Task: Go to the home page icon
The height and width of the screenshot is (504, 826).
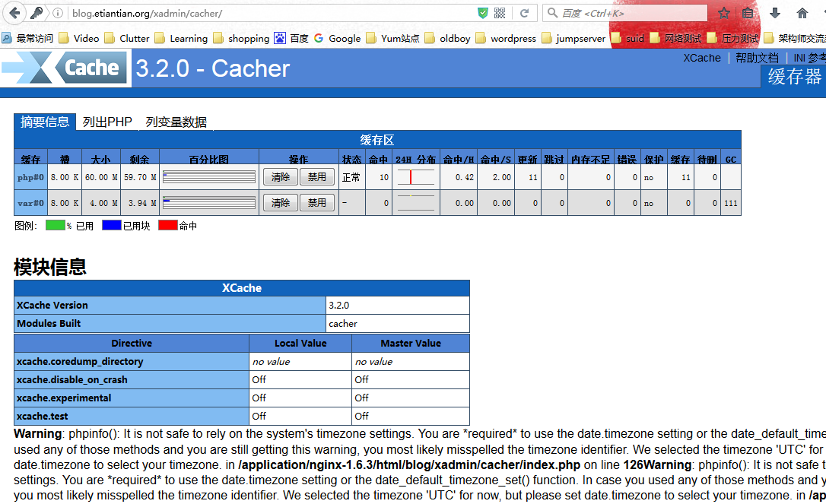Action: click(802, 13)
